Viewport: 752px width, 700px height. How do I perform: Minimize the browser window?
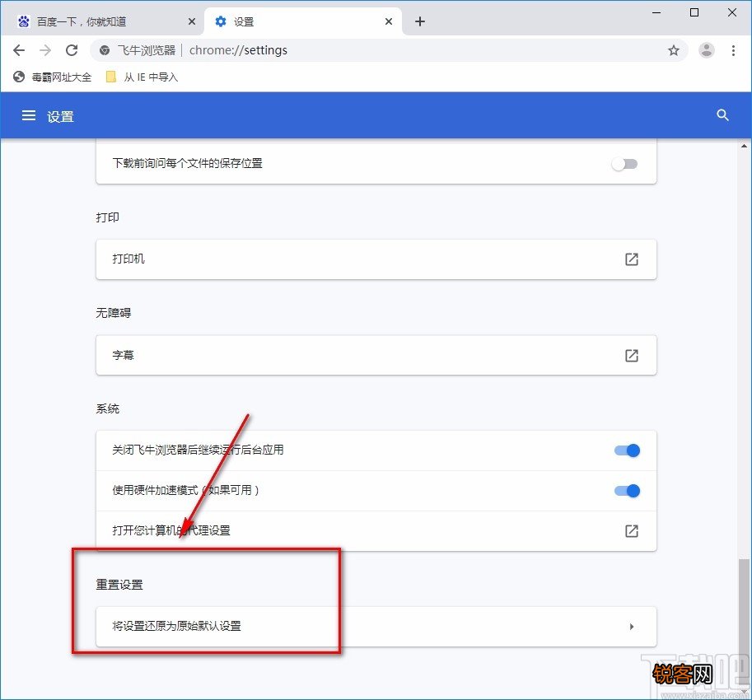[656, 12]
